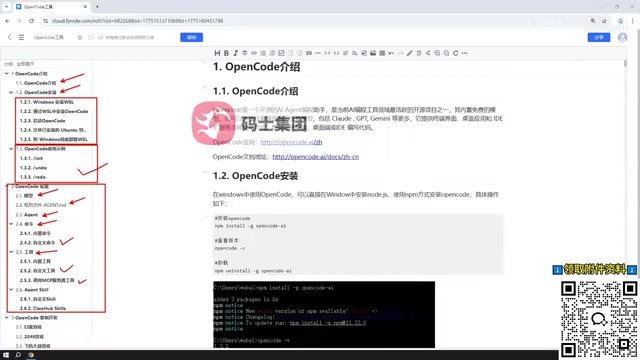Collapse the '2.6. Agent Skill' outline node

[11, 289]
